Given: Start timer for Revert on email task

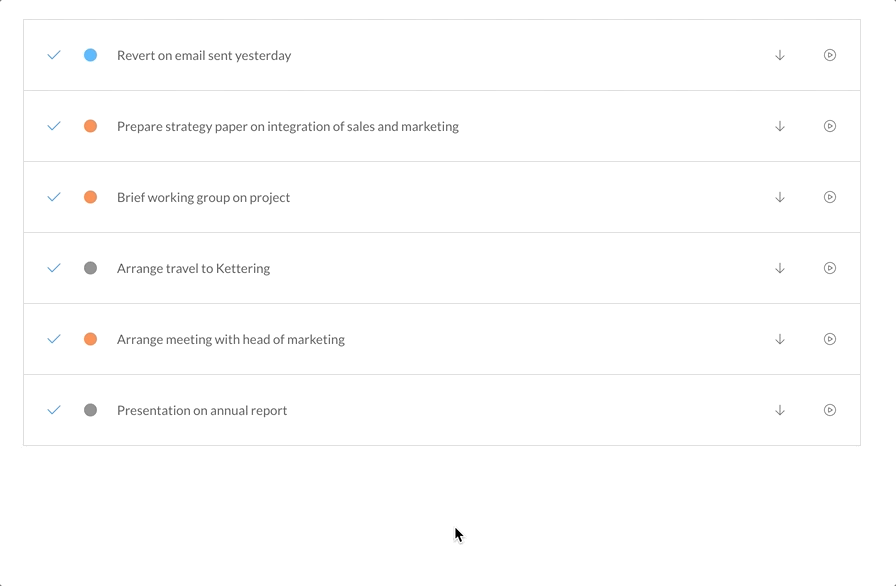Looking at the screenshot, I should point(830,55).
